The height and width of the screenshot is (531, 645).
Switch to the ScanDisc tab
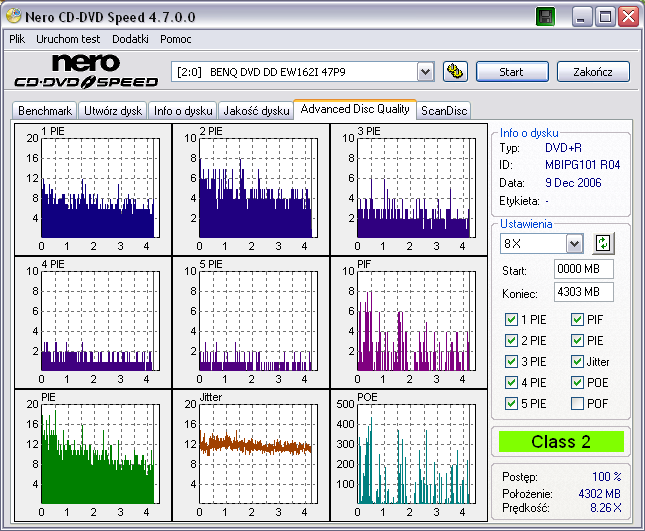tap(444, 111)
